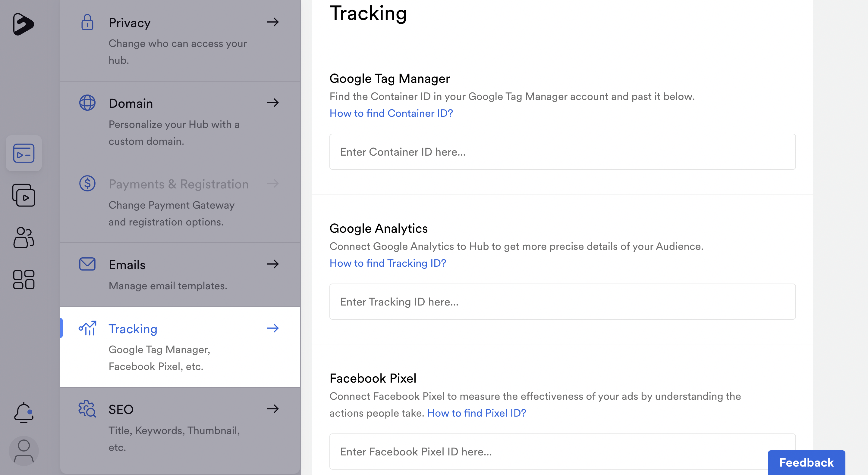Expand Emails settings via its arrow

pyautogui.click(x=273, y=264)
